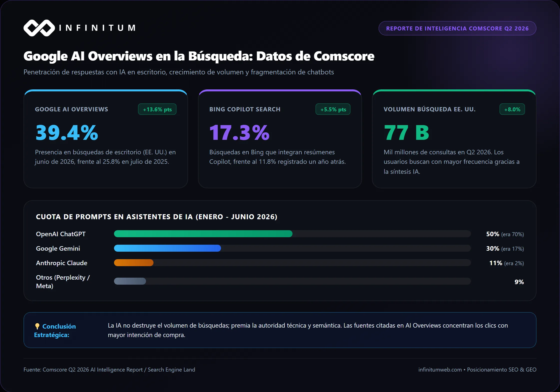This screenshot has height=392, width=560.
Task: Click the 9% value in the Otros row
Action: tap(519, 282)
